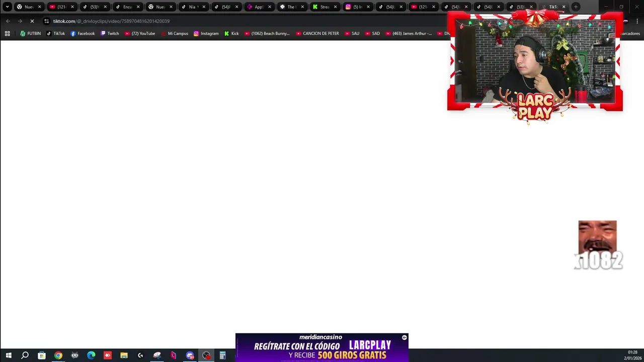The width and height of the screenshot is (644, 362).
Task: Open Chrome's three-dot menu
Action: click(x=637, y=21)
